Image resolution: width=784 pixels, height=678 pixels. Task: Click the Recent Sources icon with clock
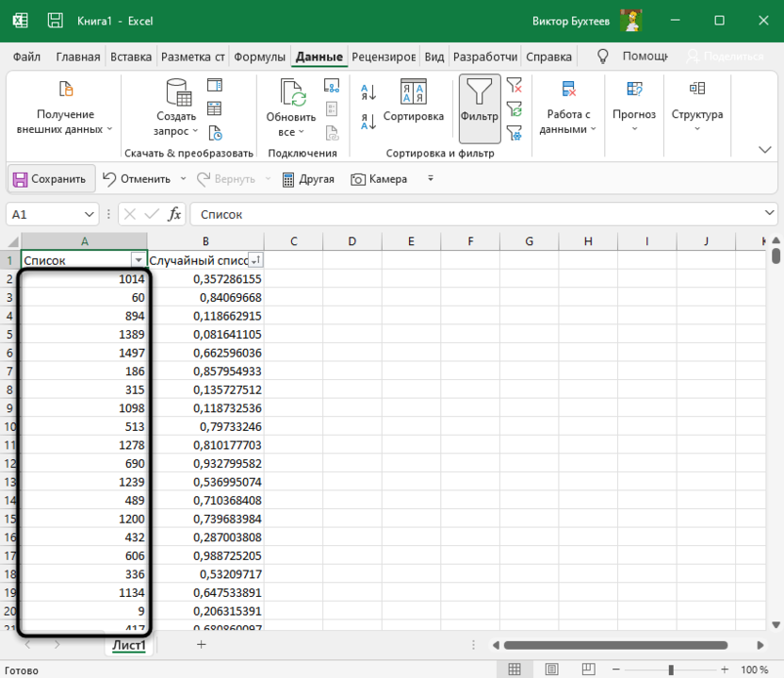[x=215, y=133]
